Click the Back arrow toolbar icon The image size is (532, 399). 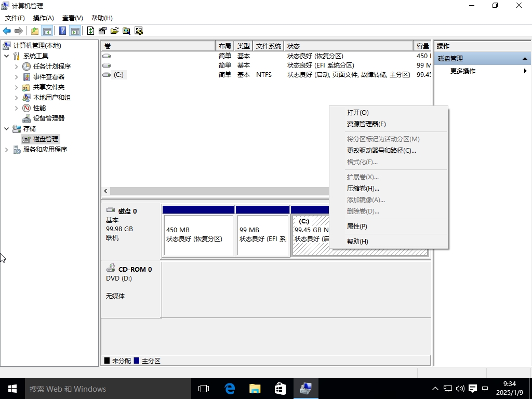click(7, 31)
